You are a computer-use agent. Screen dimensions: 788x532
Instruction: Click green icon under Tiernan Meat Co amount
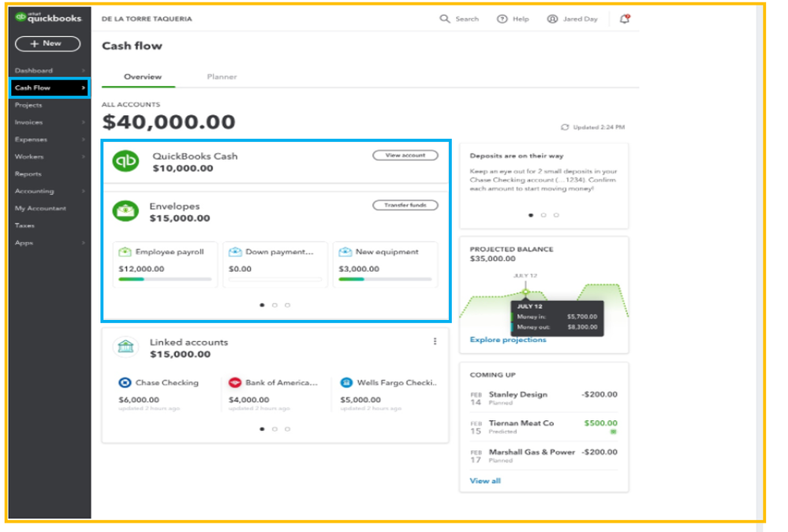tap(613, 432)
